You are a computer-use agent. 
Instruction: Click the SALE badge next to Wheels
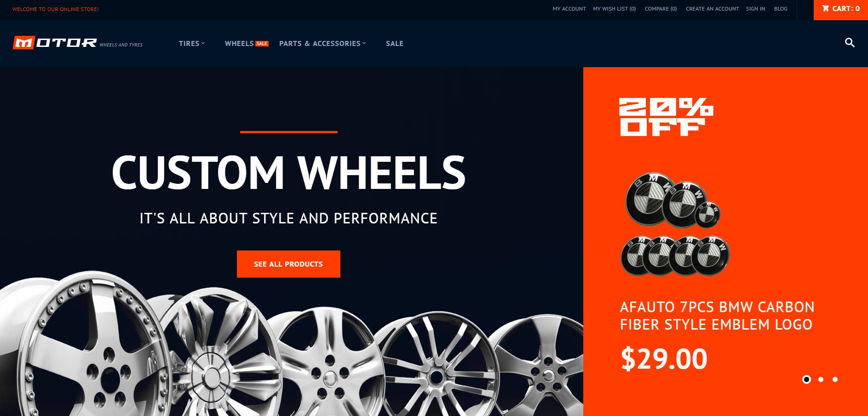coord(262,44)
